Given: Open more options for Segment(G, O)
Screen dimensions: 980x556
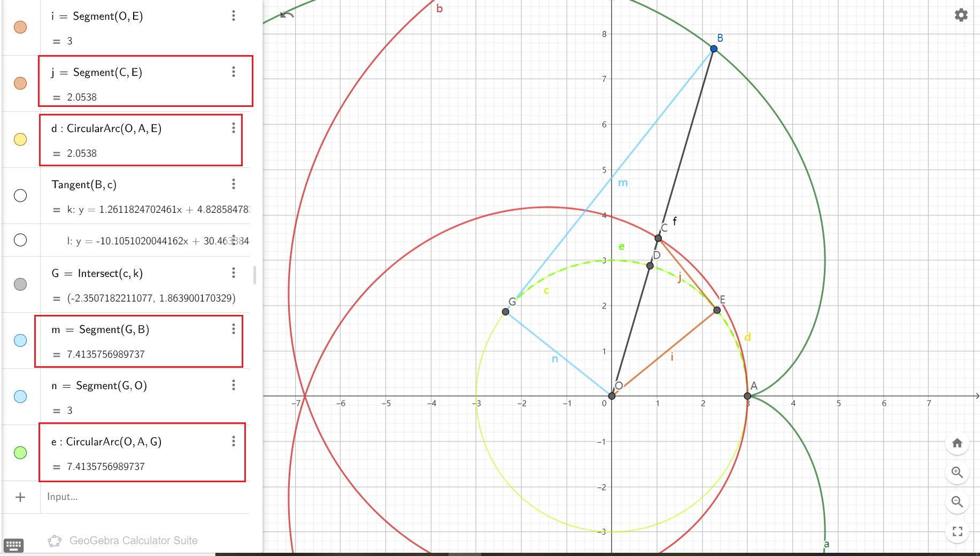Looking at the screenshot, I should [x=234, y=385].
